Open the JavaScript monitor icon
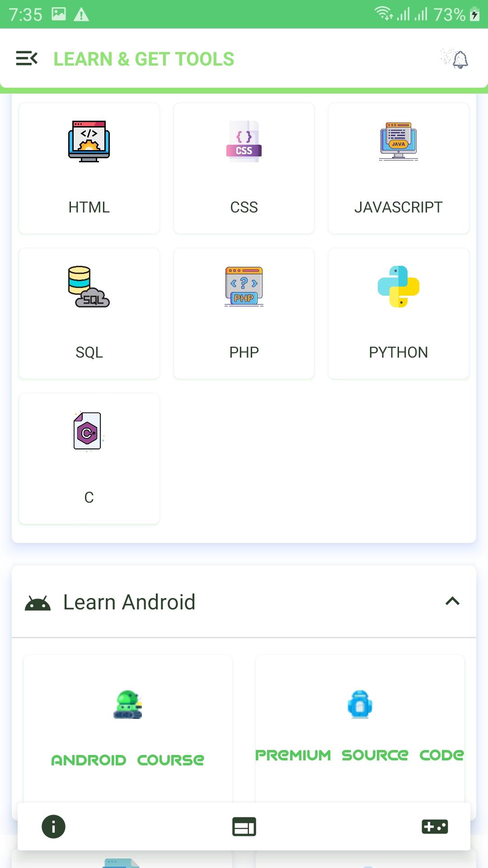This screenshot has height=868, width=488. [x=399, y=141]
